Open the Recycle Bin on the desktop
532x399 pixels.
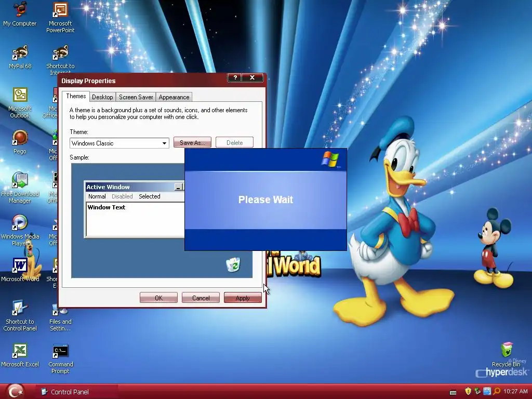point(506,354)
